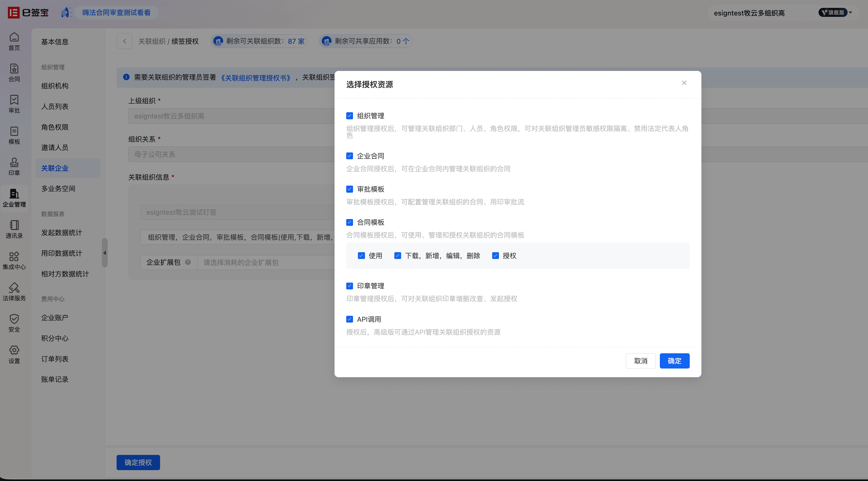Open the 组织关系 select field

coord(232,154)
